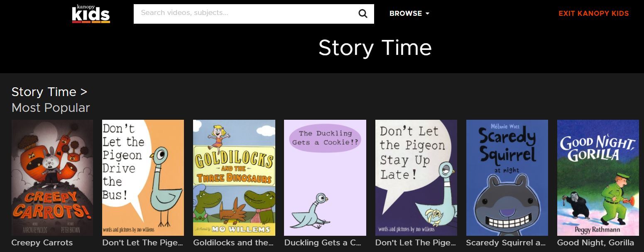Click the Good Night, Gorilla title text
The height and width of the screenshot is (252, 644).
click(595, 243)
